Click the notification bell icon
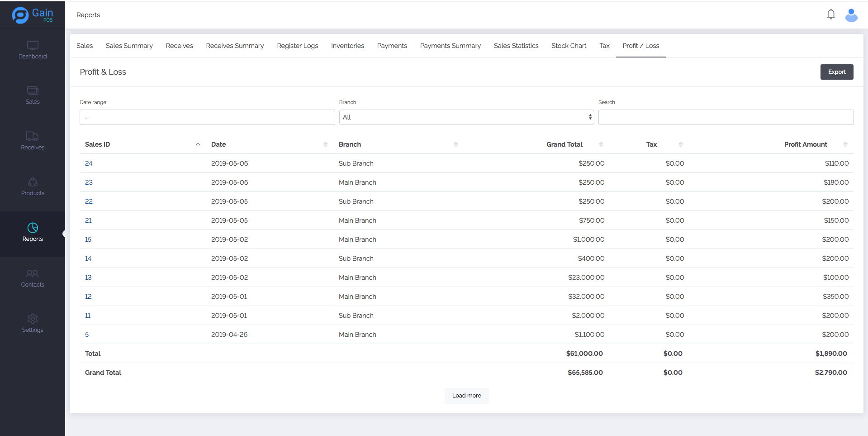The width and height of the screenshot is (868, 436). (x=830, y=14)
